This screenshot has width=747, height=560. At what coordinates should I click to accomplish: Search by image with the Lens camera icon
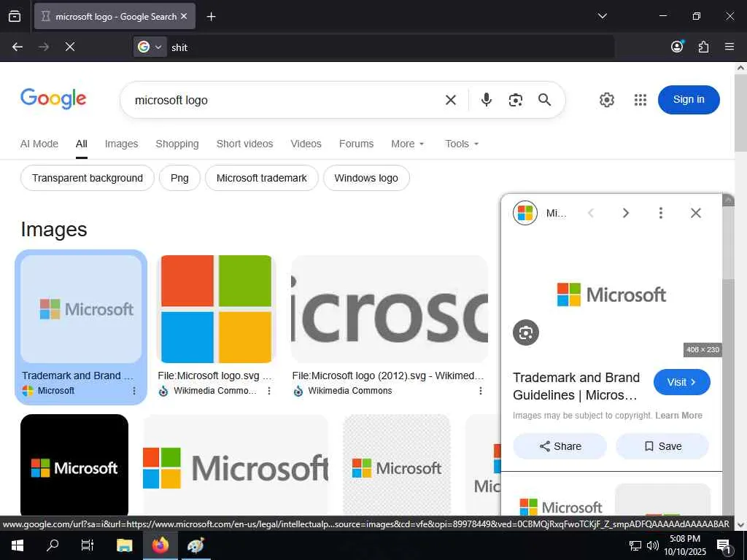click(516, 100)
